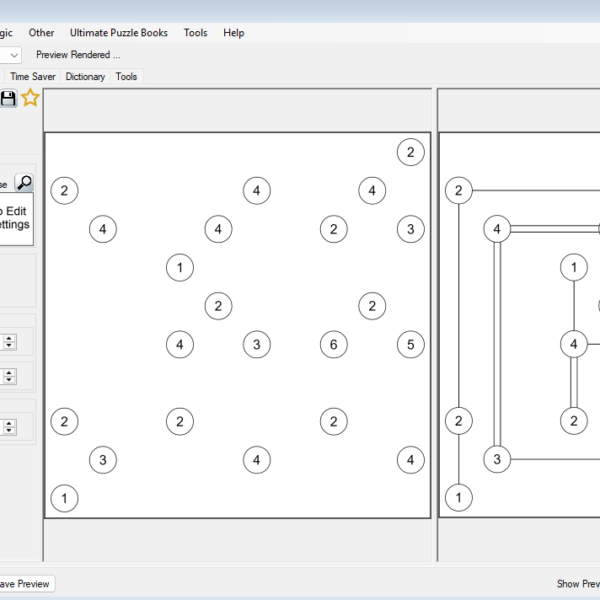Switch to the Time Saver tab

34,76
